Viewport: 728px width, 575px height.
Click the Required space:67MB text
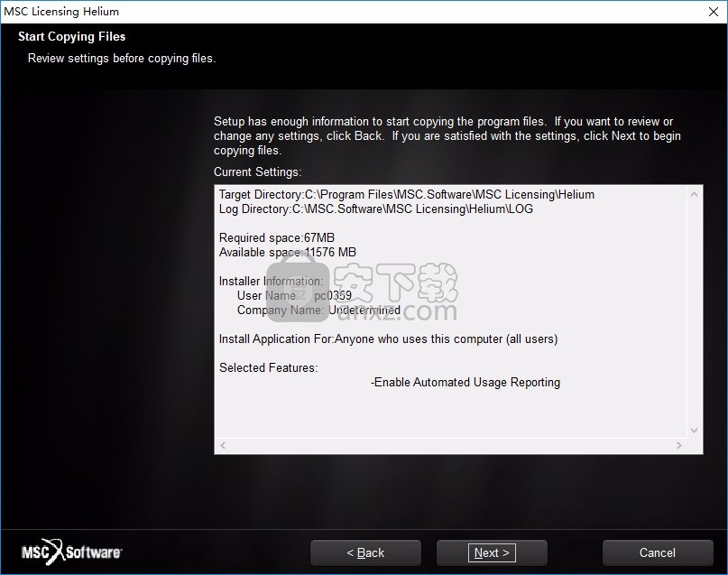point(277,237)
